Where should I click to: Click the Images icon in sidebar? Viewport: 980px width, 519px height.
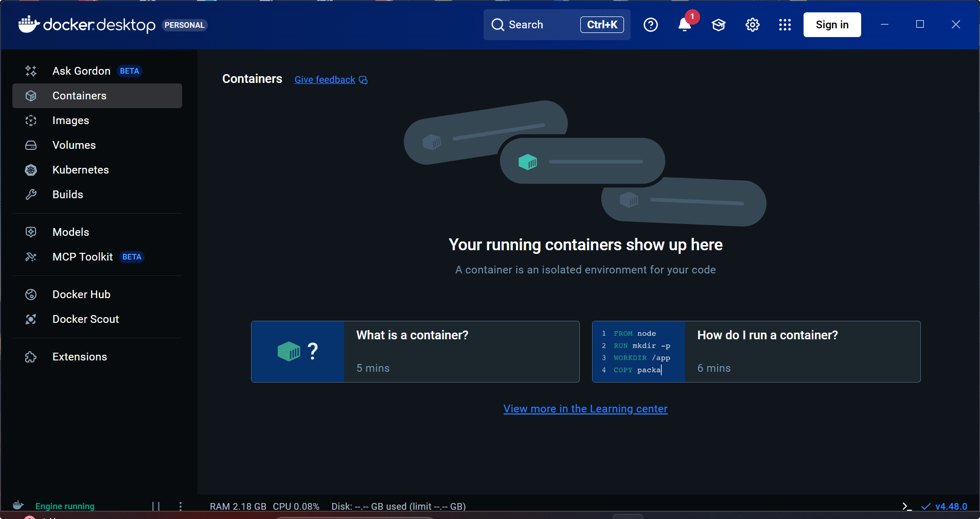pyautogui.click(x=31, y=120)
